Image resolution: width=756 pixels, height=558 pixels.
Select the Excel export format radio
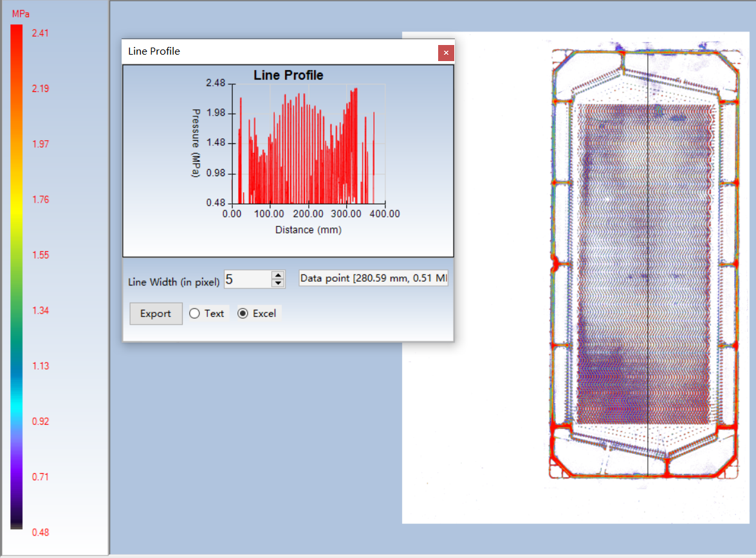(243, 314)
